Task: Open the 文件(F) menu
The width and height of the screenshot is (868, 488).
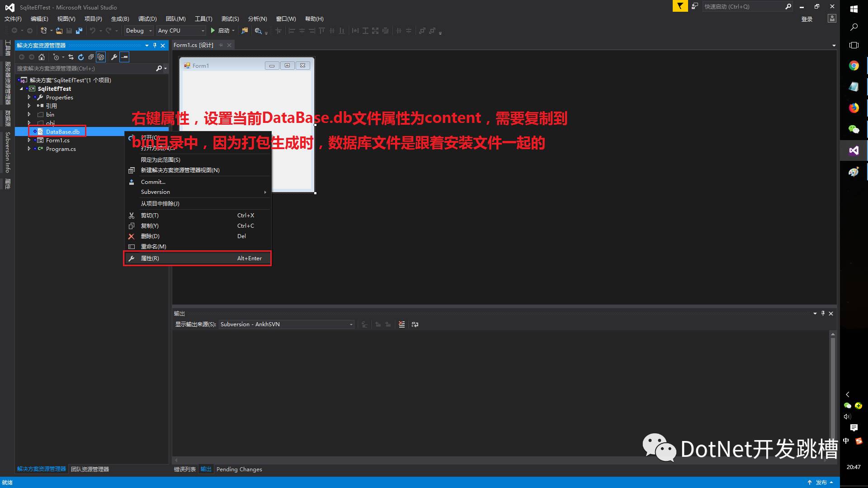Action: (x=13, y=19)
